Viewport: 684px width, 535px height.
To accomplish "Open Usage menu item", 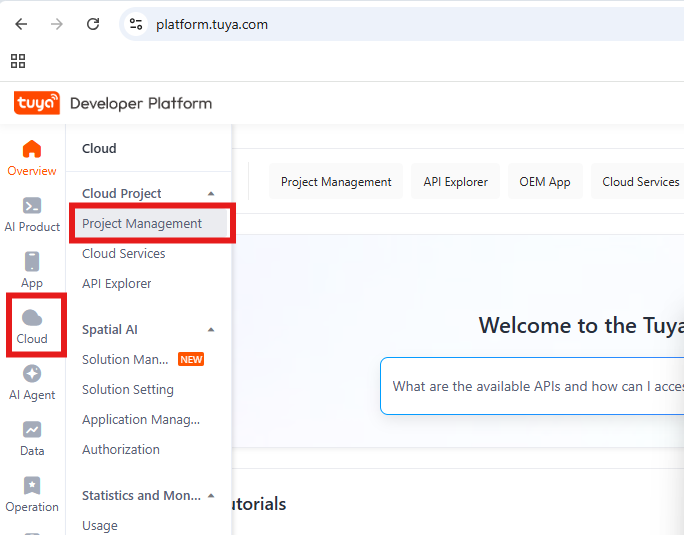I will point(100,525).
